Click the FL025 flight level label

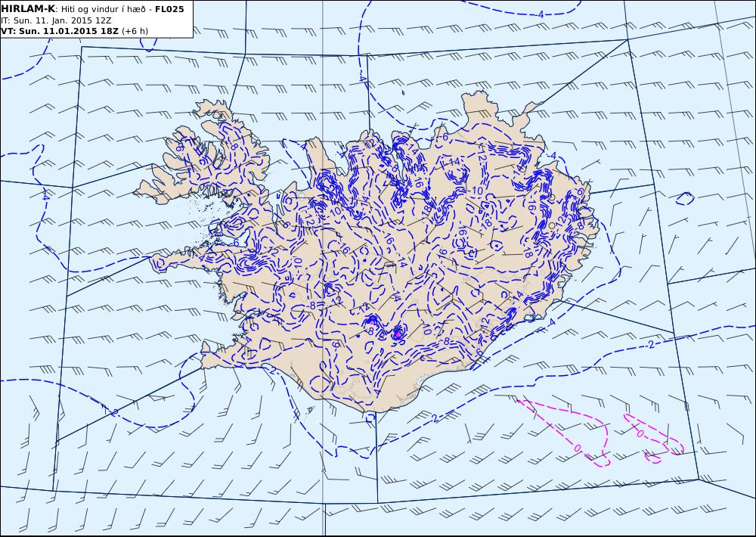pos(169,9)
